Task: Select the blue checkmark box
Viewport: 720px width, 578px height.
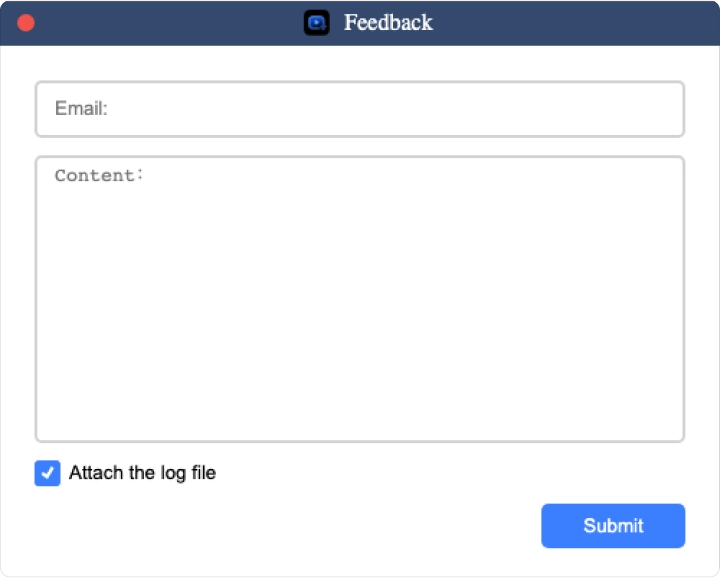Action: point(47,473)
